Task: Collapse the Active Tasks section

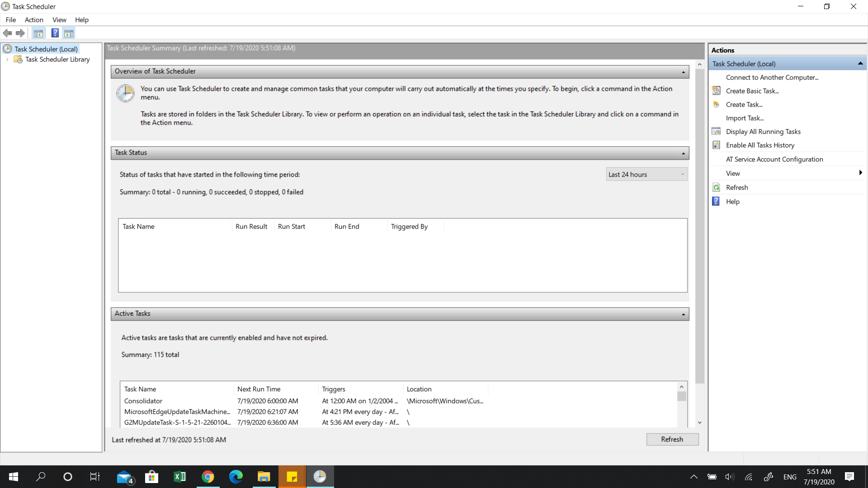Action: tap(683, 314)
